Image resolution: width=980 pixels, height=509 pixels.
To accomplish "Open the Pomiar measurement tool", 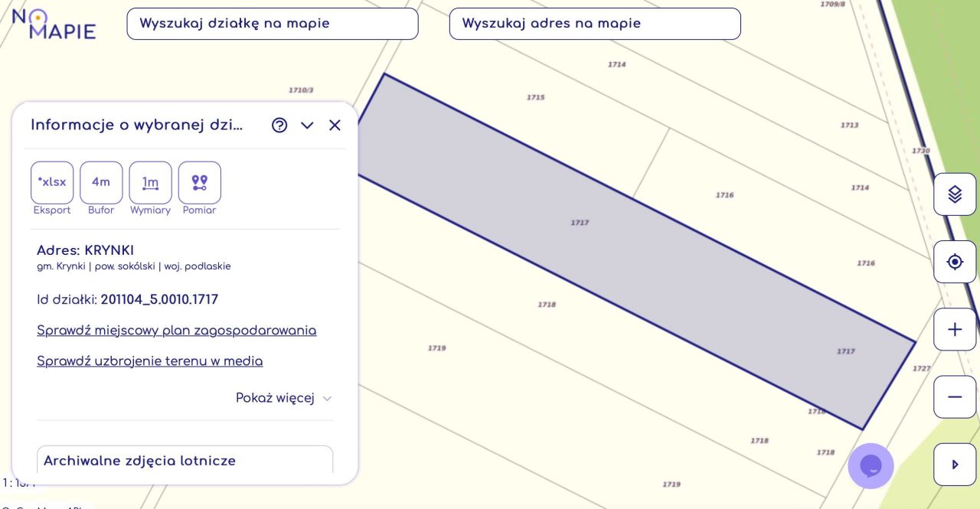I will [199, 182].
